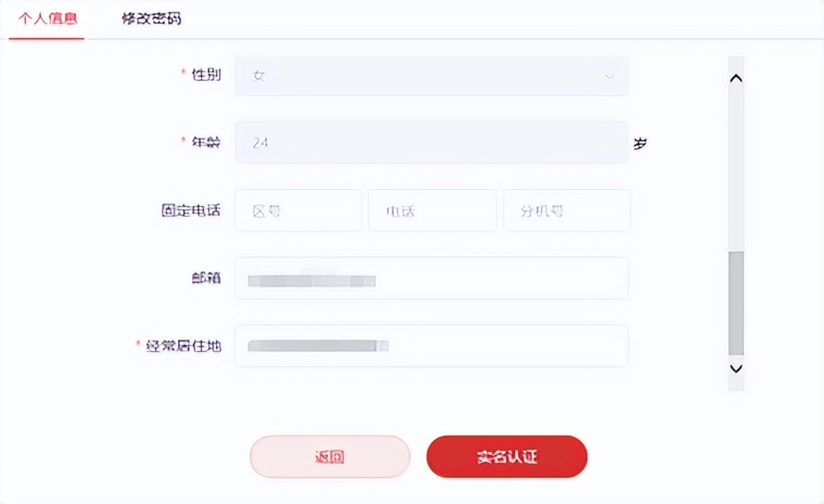Click inside the 邮箱 email input
The width and height of the screenshot is (824, 504).
430,278
